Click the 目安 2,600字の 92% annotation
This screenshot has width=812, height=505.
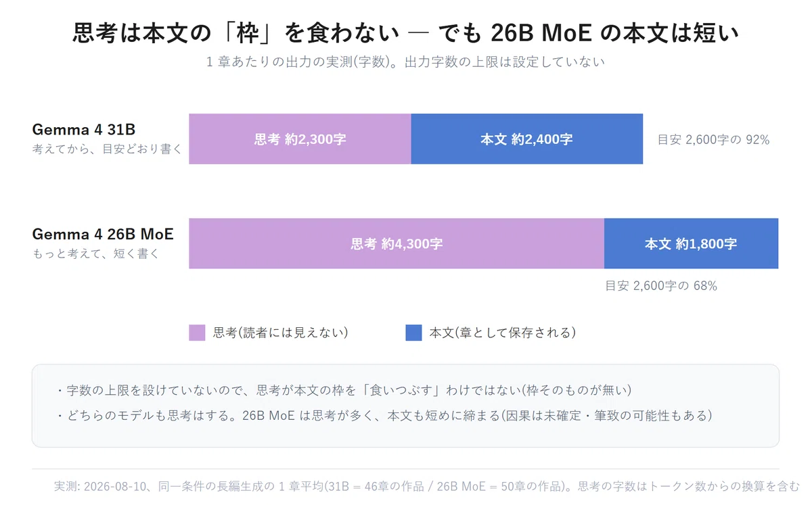pos(713,140)
